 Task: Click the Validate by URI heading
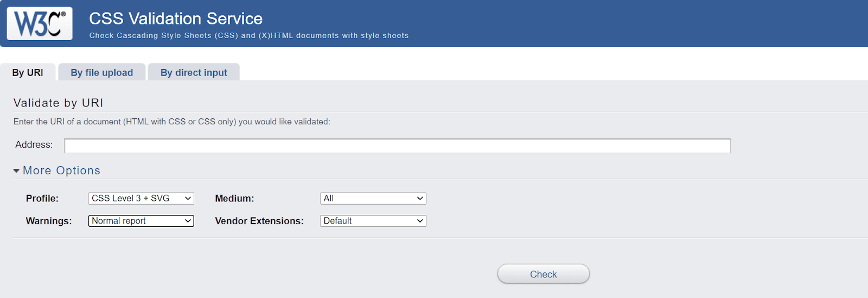58,103
